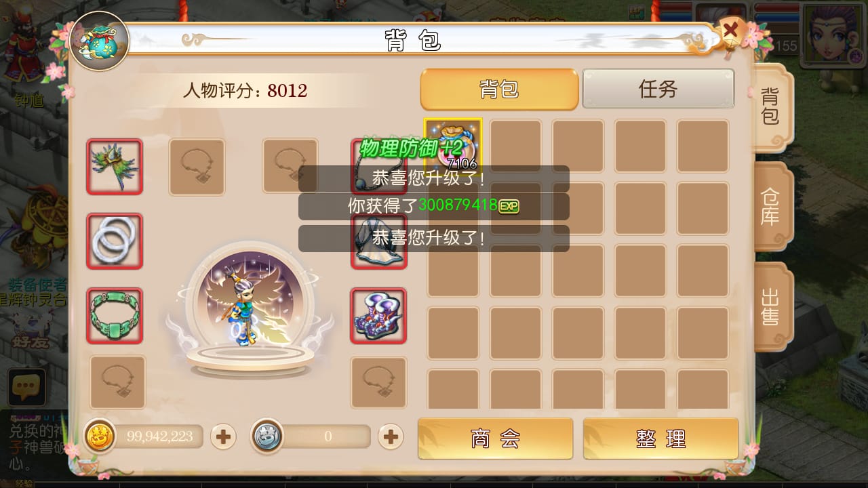Select the silver rings equipment slot
The height and width of the screenshot is (488, 868).
pos(115,241)
